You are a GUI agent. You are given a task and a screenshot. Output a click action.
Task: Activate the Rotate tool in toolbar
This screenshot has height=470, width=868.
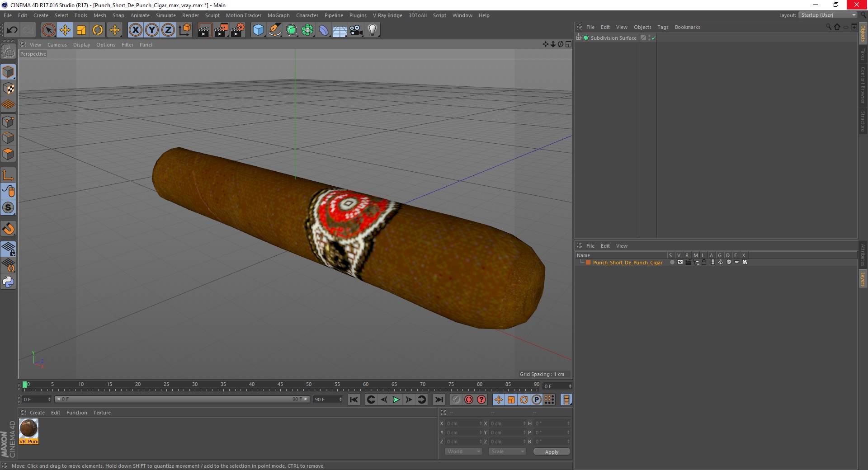(x=98, y=30)
